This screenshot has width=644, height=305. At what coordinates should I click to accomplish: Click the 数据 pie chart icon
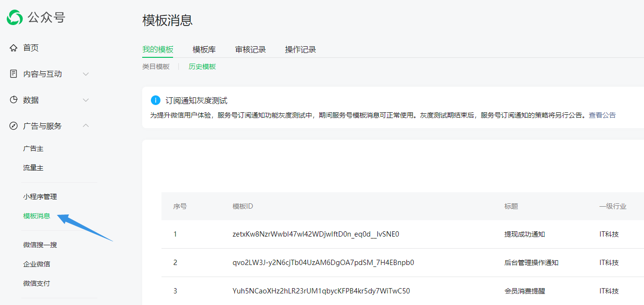[x=13, y=100]
